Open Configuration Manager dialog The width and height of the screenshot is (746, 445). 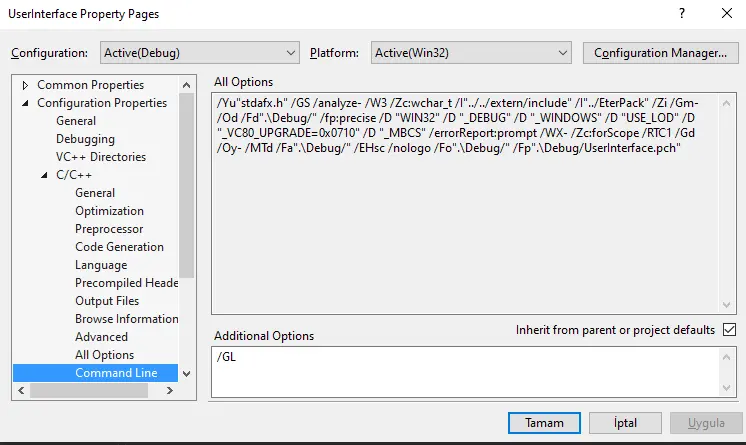(x=659, y=52)
